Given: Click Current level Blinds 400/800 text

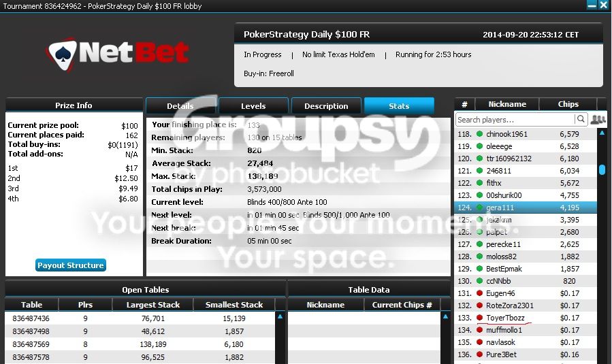Looking at the screenshot, I should [x=287, y=202].
